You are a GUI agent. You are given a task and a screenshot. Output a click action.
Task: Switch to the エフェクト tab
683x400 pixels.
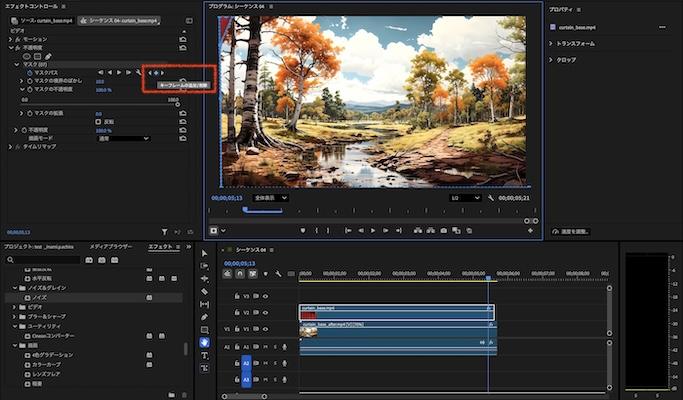pyautogui.click(x=160, y=245)
